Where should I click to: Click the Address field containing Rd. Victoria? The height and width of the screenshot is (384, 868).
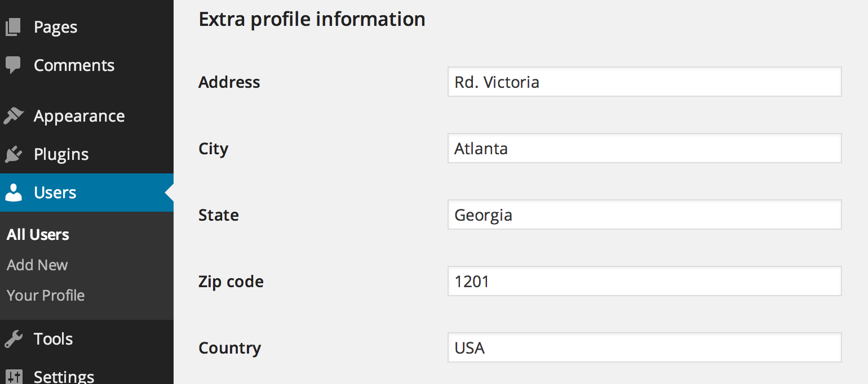tap(644, 82)
